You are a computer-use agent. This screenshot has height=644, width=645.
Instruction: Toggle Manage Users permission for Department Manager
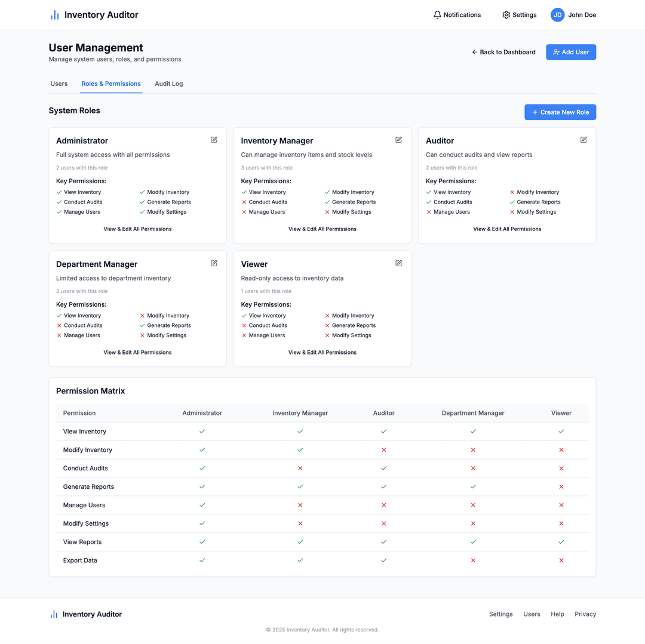472,505
